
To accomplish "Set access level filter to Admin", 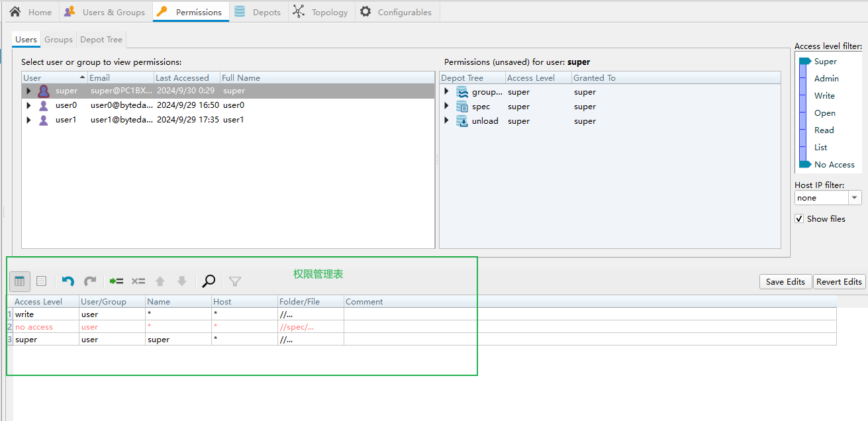I will click(x=826, y=79).
